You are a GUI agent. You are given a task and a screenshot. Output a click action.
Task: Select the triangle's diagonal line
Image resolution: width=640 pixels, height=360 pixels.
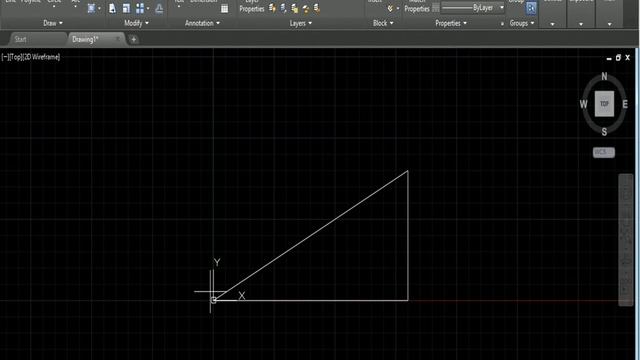[311, 236]
